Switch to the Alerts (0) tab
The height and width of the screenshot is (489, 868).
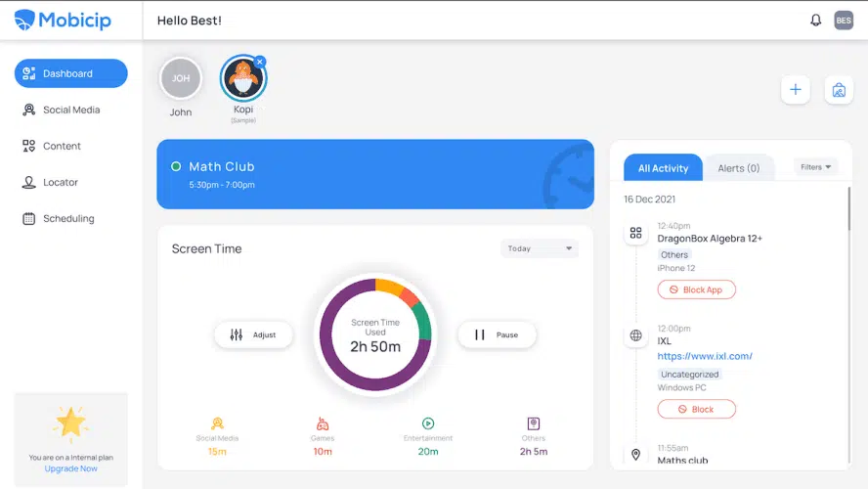point(739,168)
